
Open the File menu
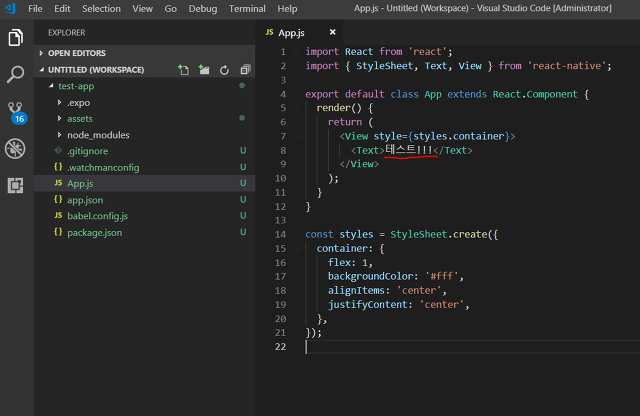pos(35,9)
